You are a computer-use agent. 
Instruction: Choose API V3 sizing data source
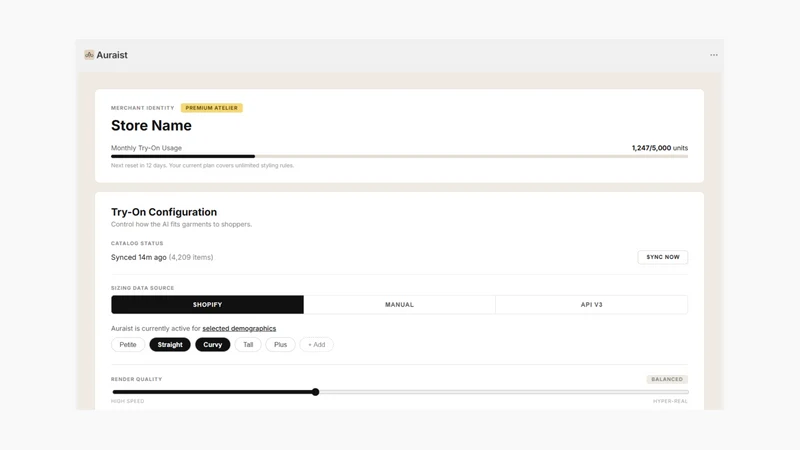(591, 305)
